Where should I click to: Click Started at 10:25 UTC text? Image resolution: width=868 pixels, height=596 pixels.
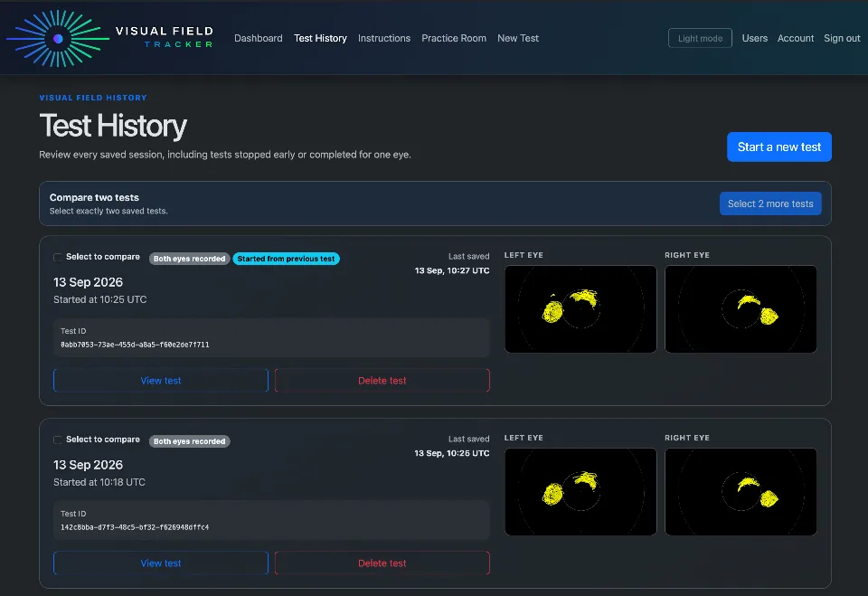(99, 299)
